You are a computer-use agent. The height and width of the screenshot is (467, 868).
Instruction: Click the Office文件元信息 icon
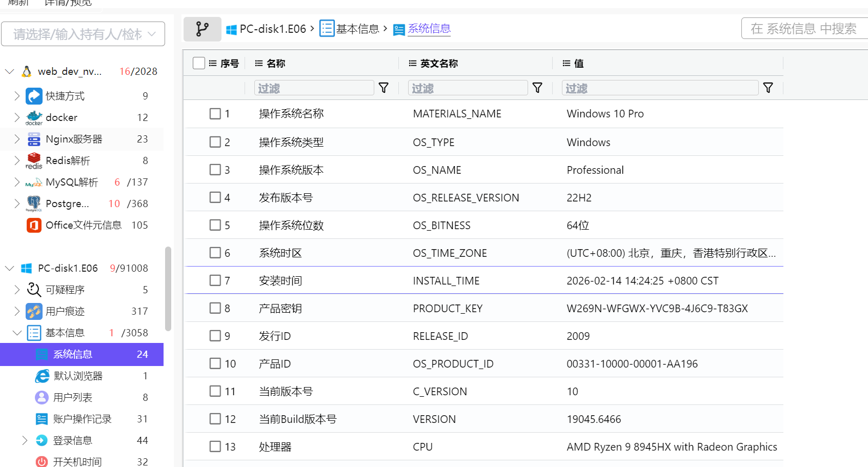(x=34, y=225)
